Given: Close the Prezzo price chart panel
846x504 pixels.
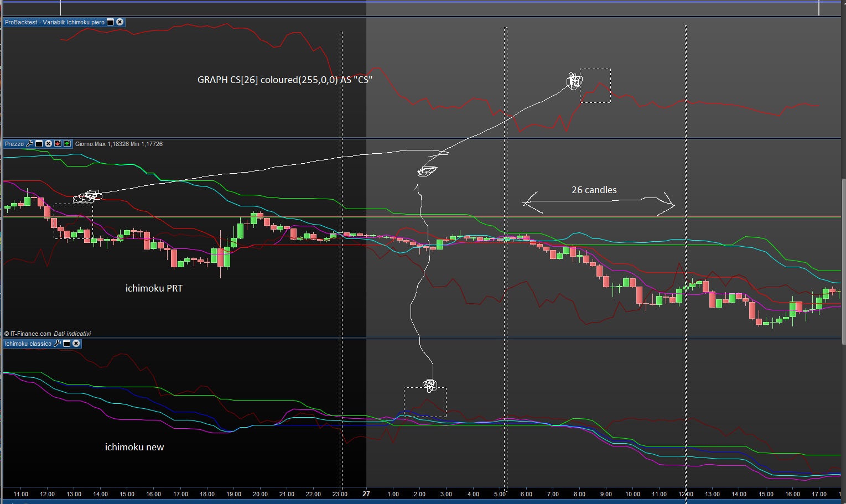Looking at the screenshot, I should tap(48, 144).
